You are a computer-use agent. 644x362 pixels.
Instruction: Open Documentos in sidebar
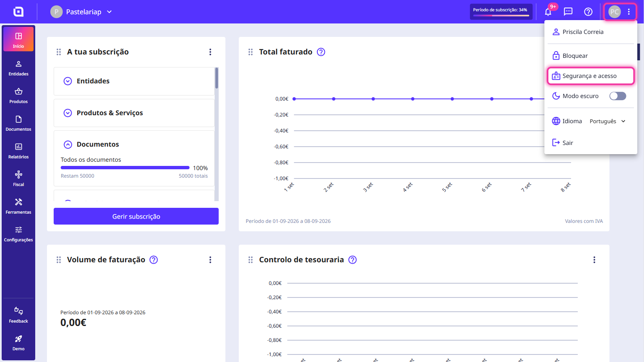[18, 123]
